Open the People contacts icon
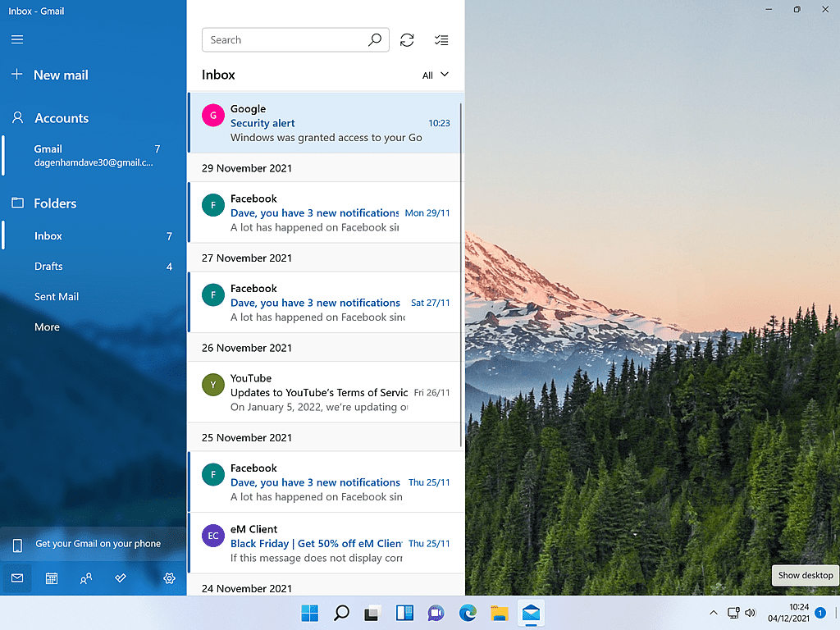The height and width of the screenshot is (630, 840). point(86,578)
